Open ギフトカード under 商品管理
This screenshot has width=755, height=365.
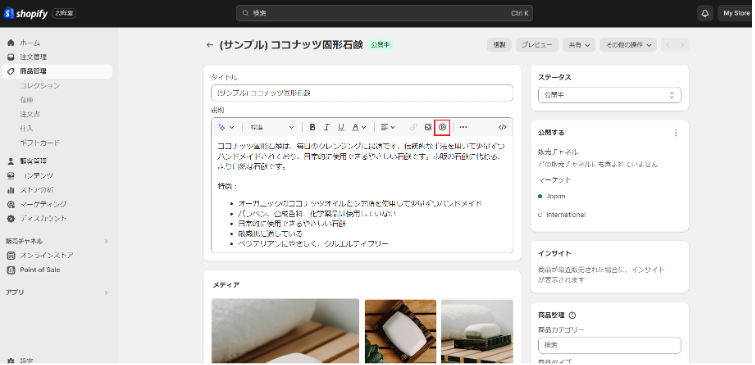tap(40, 143)
